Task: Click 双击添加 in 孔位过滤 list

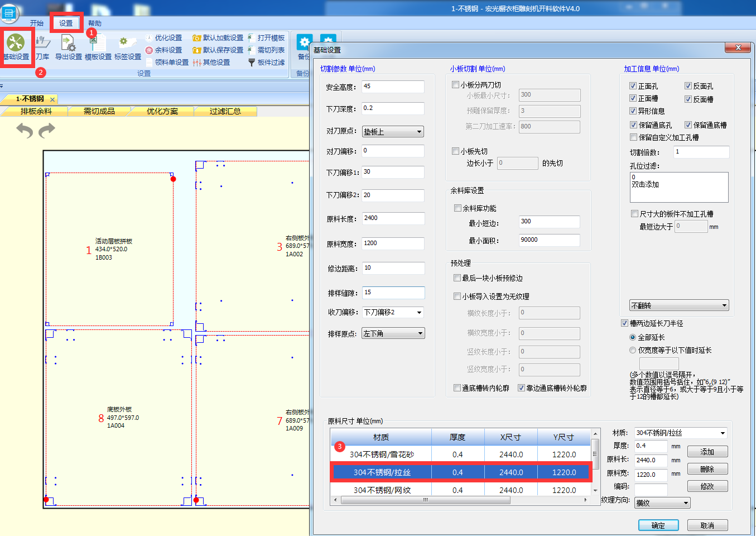Action: pos(645,184)
